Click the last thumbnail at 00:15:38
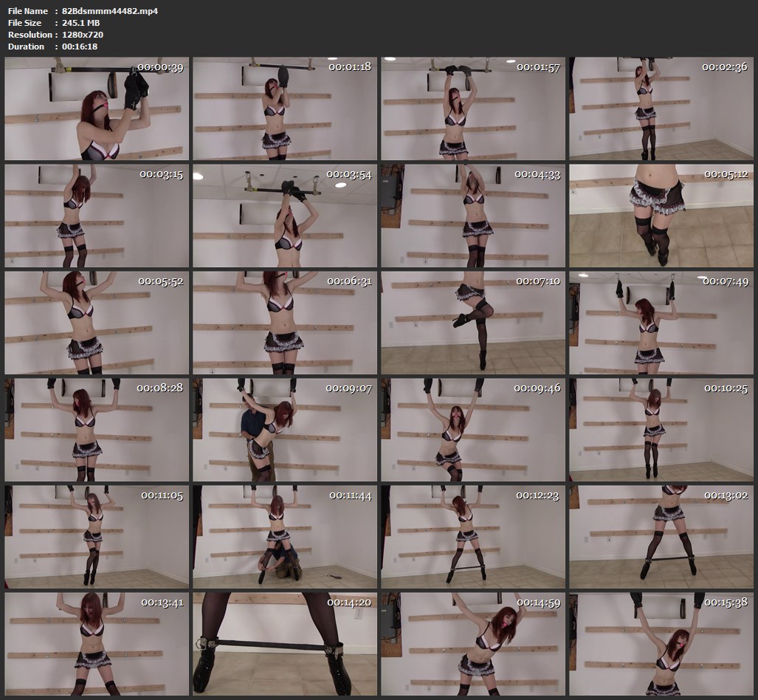 point(661,644)
